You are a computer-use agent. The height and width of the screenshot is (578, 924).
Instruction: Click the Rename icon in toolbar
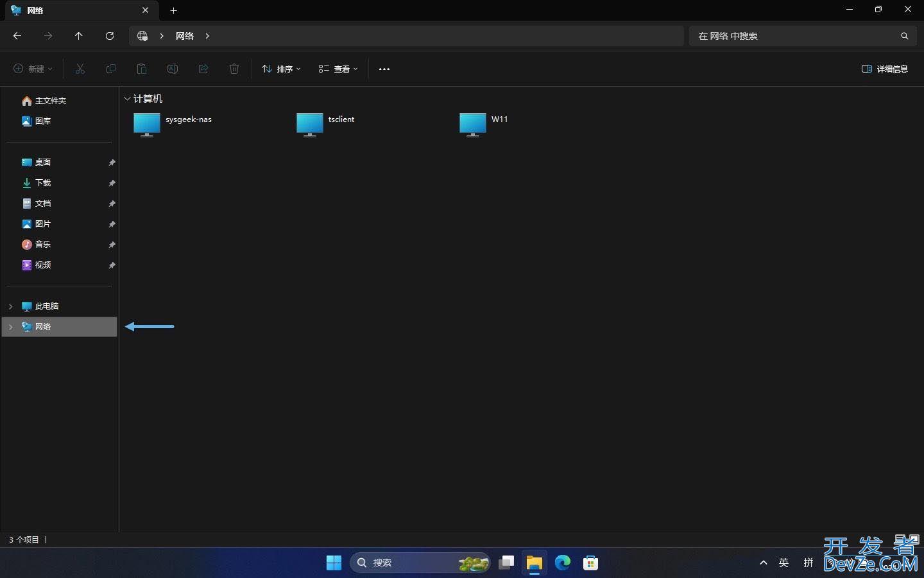coord(173,69)
